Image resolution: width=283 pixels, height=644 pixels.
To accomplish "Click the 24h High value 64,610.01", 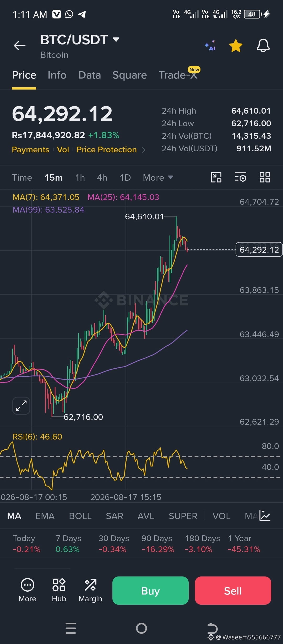I will tap(251, 111).
